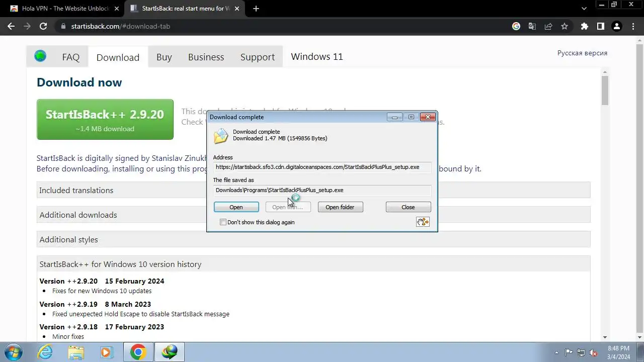Check Don't show this dialog again

coord(223,222)
